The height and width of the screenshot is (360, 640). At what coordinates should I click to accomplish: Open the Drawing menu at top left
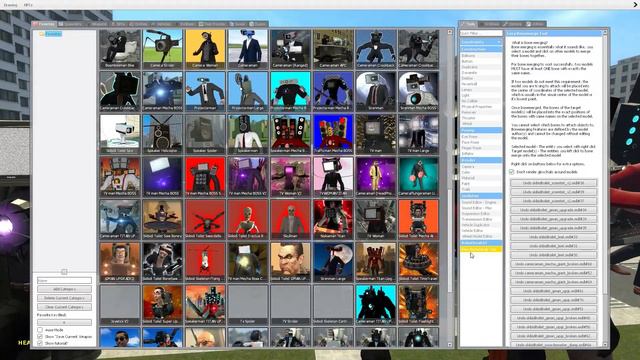11,5
